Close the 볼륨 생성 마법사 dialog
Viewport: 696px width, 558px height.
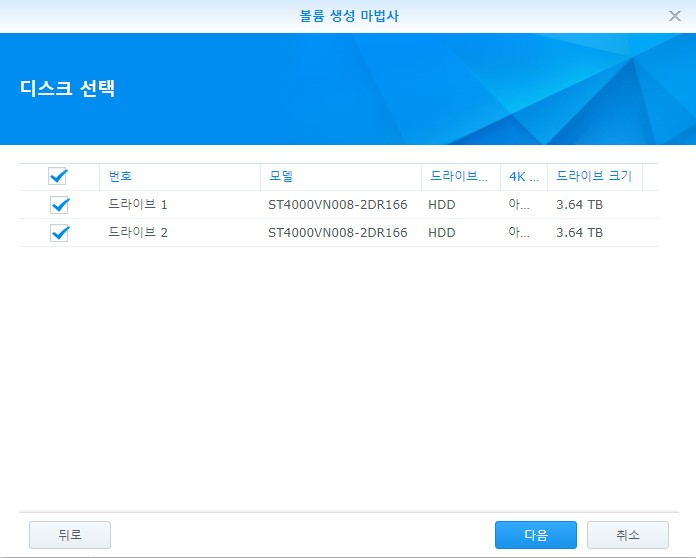(675, 16)
